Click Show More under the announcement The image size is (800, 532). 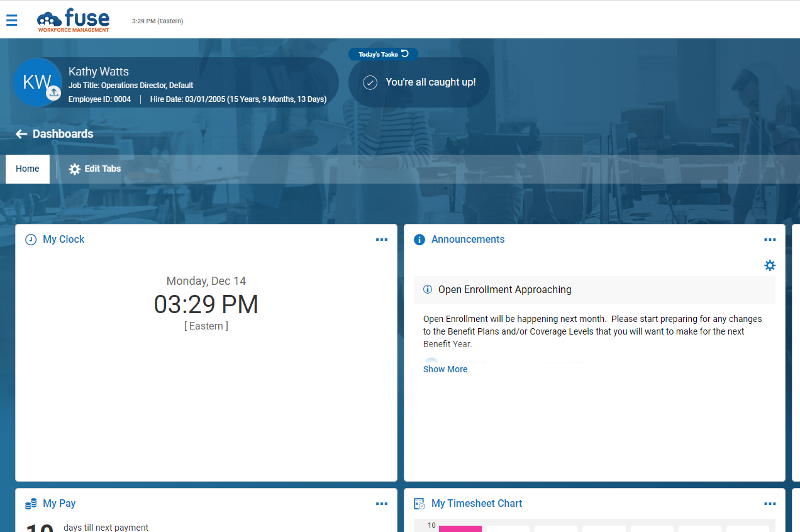[x=445, y=369]
